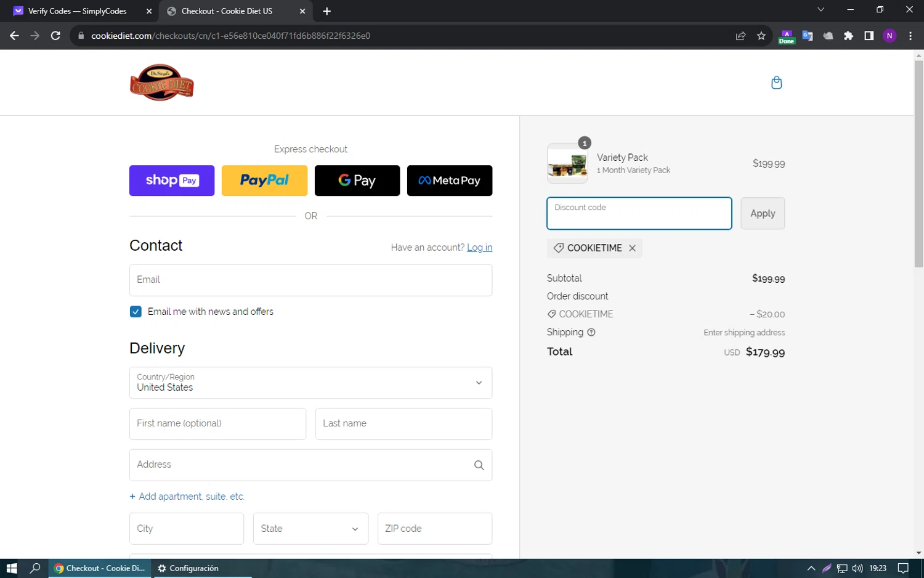Click the browser forward arrow
This screenshot has width=924, height=578.
point(35,36)
